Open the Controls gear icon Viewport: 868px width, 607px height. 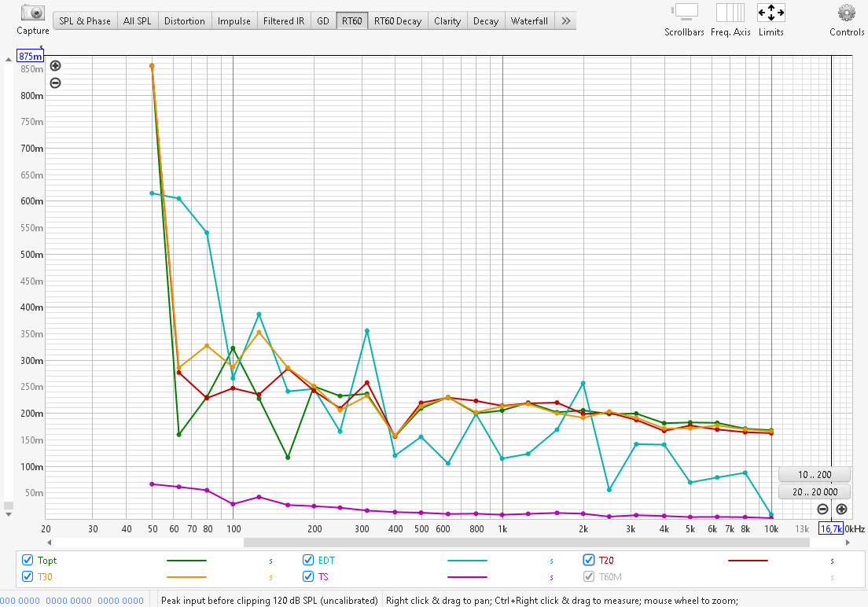(x=847, y=13)
